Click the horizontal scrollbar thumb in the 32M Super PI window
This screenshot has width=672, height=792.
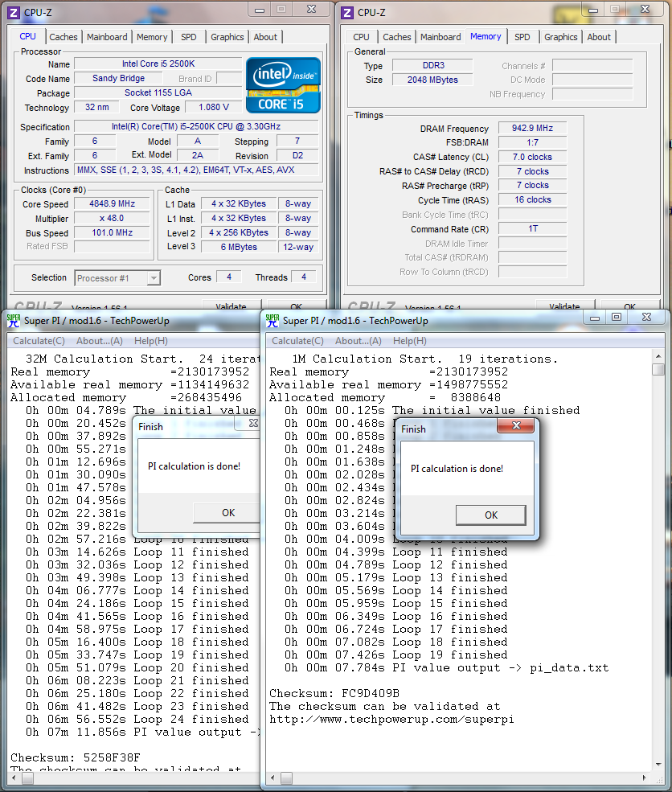click(28, 778)
